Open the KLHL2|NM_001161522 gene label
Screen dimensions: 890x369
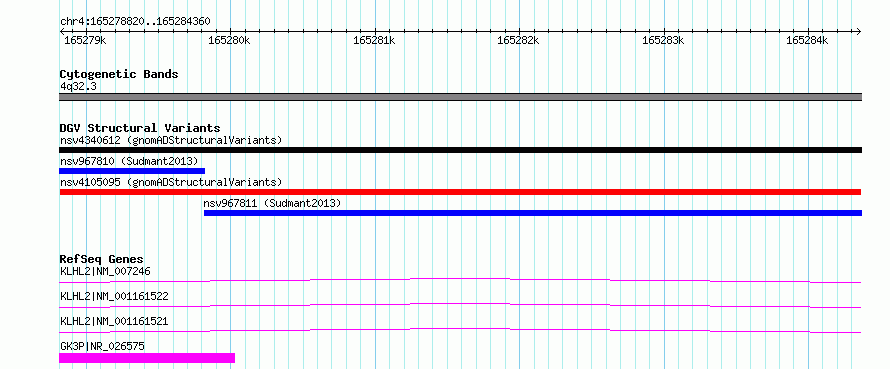pyautogui.click(x=114, y=296)
